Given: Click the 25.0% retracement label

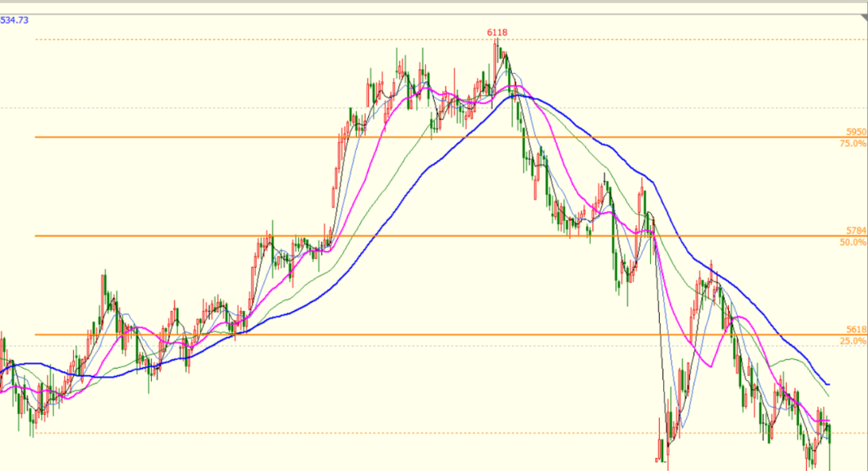Looking at the screenshot, I should [853, 341].
